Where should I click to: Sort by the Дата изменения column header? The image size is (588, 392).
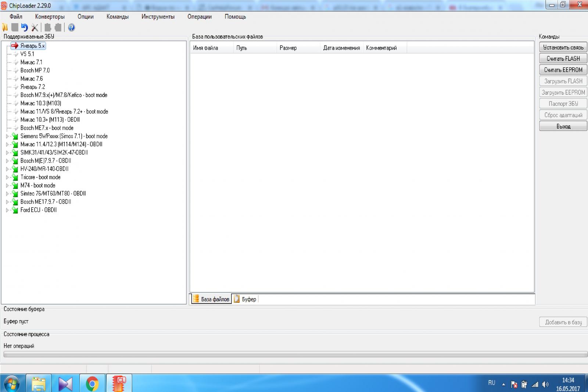pyautogui.click(x=341, y=48)
